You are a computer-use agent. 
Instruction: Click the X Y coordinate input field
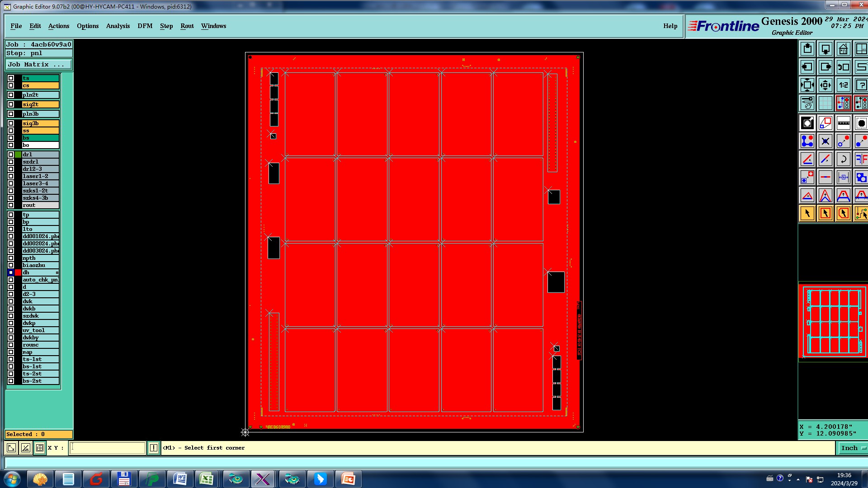107,448
